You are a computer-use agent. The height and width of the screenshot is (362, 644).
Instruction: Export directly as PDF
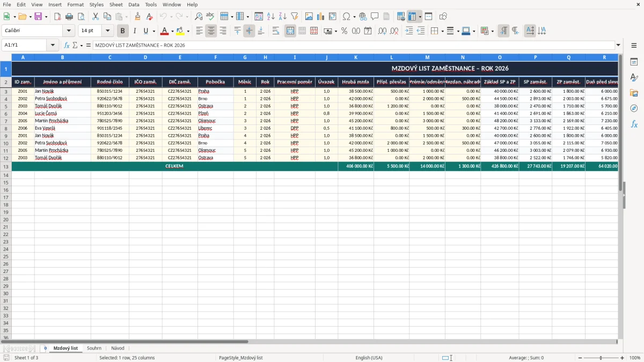[x=57, y=17]
